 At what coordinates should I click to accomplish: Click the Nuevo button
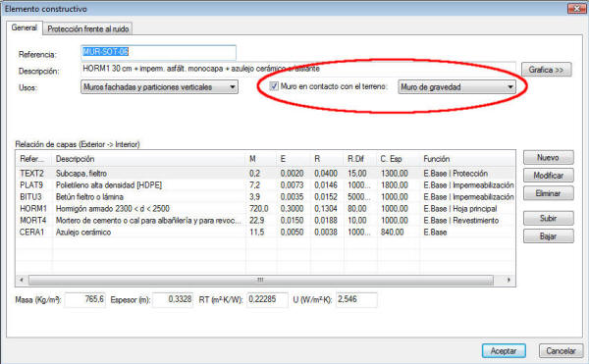(x=549, y=158)
